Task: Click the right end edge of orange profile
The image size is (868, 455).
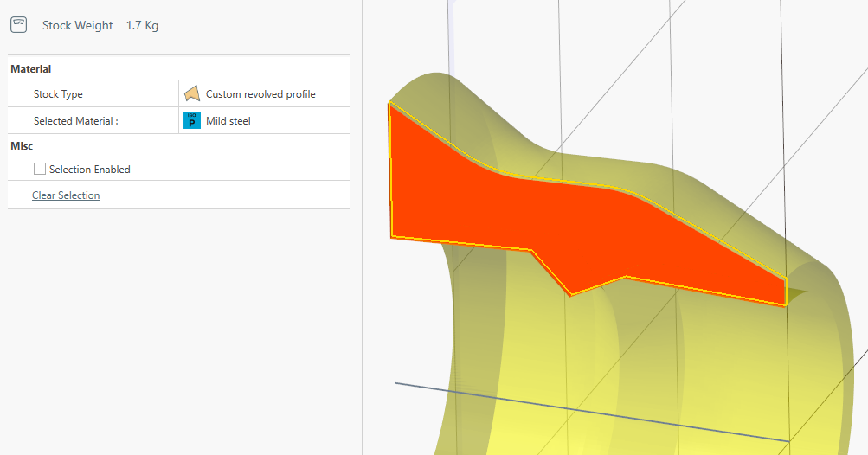Action: click(x=786, y=292)
